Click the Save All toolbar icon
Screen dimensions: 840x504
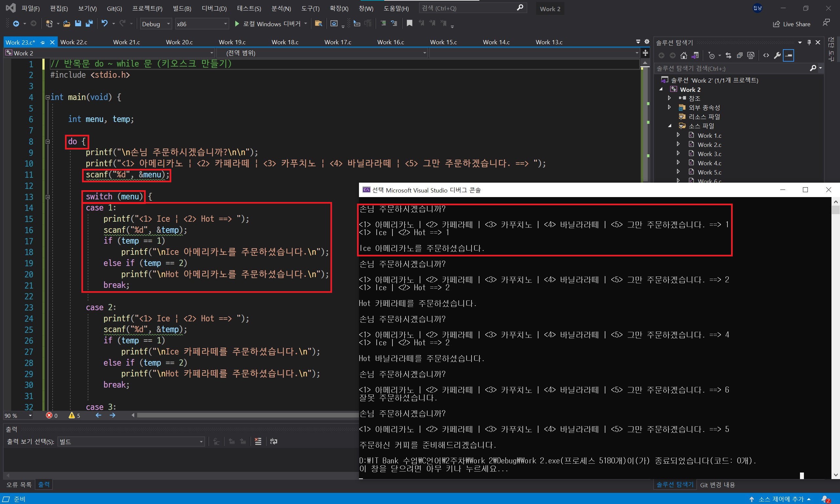pyautogui.click(x=89, y=23)
